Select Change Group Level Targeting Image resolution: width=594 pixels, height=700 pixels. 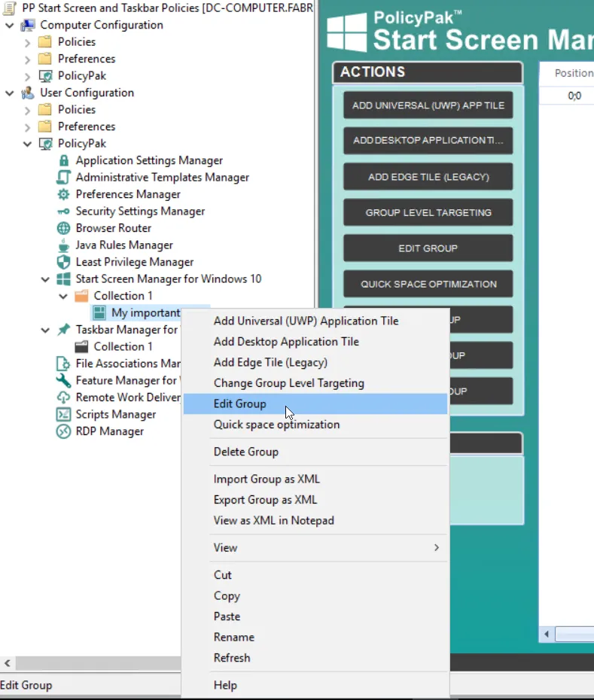tap(315, 383)
